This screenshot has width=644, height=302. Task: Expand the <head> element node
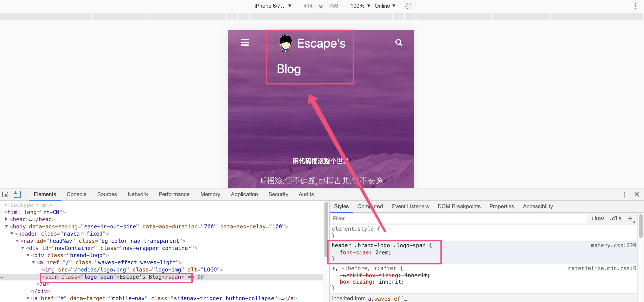point(6,219)
